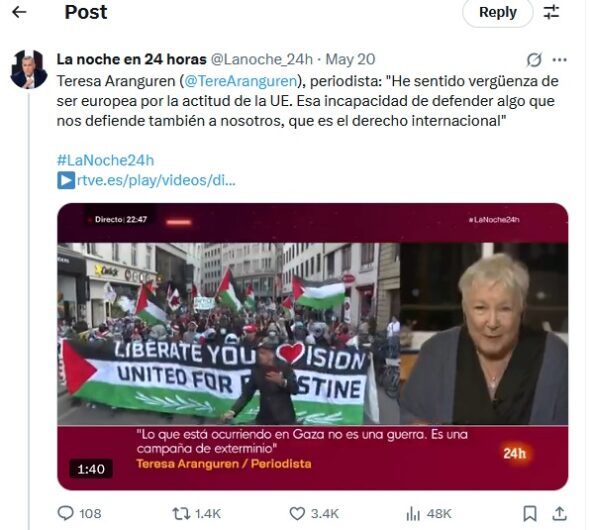
Task: Click the Reply button at top
Action: click(497, 12)
